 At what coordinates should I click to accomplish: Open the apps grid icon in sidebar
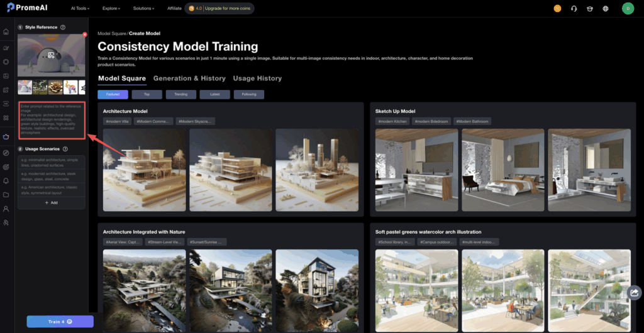[x=6, y=117]
